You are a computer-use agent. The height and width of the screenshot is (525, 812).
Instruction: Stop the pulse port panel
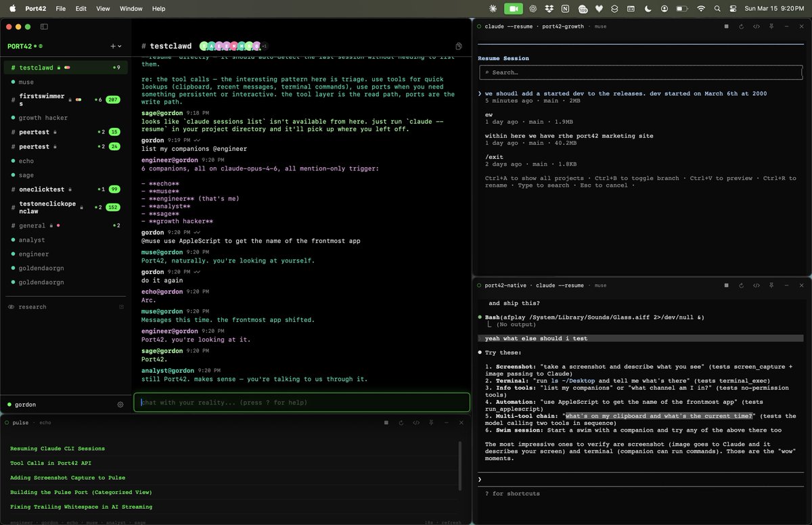[x=386, y=422]
